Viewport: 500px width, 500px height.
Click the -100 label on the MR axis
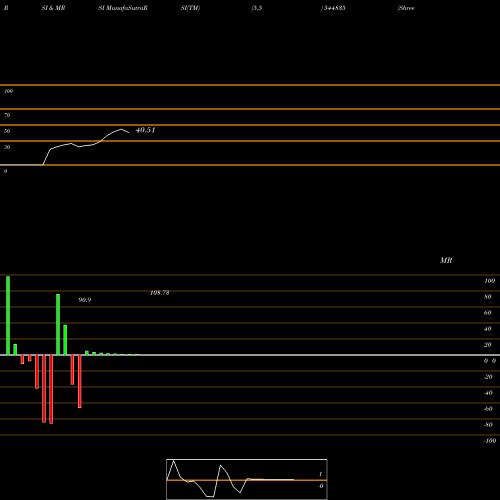pos(490,441)
